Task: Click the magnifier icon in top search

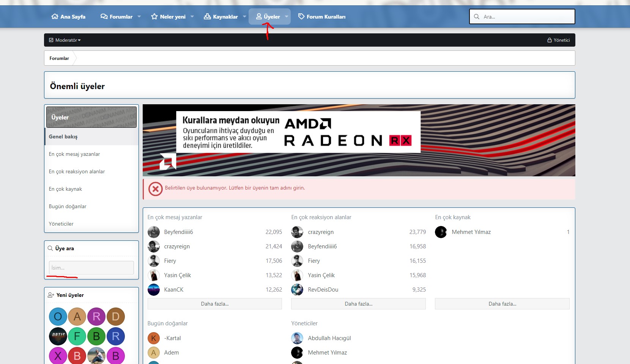Action: (x=477, y=17)
